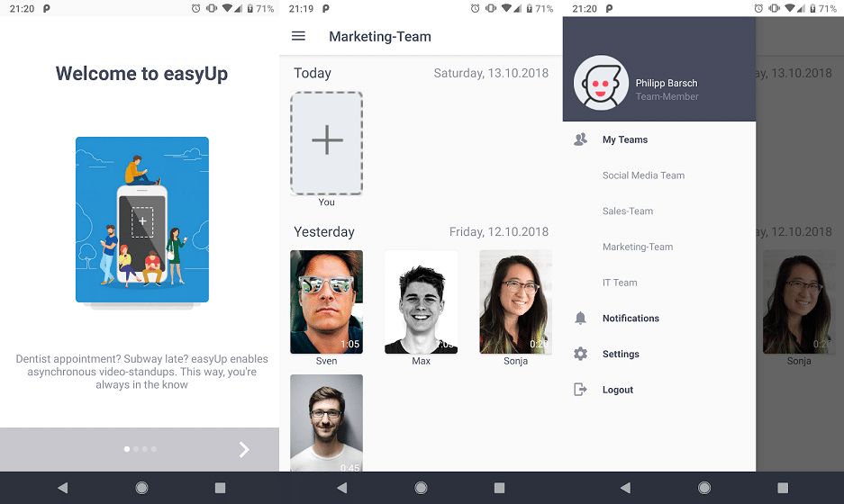Tap the Team-Member role label
Viewport: 844px width, 504px height.
tap(667, 97)
